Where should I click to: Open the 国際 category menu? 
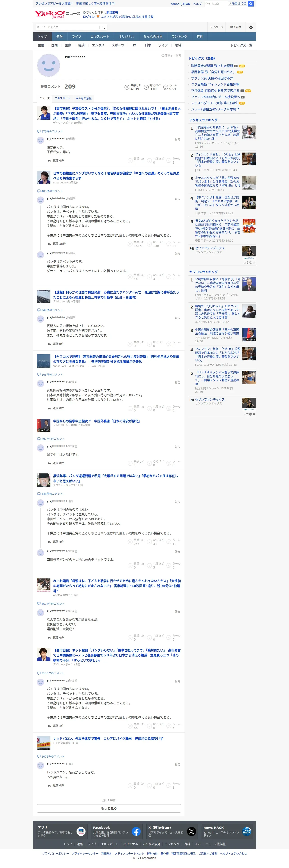coord(68,45)
